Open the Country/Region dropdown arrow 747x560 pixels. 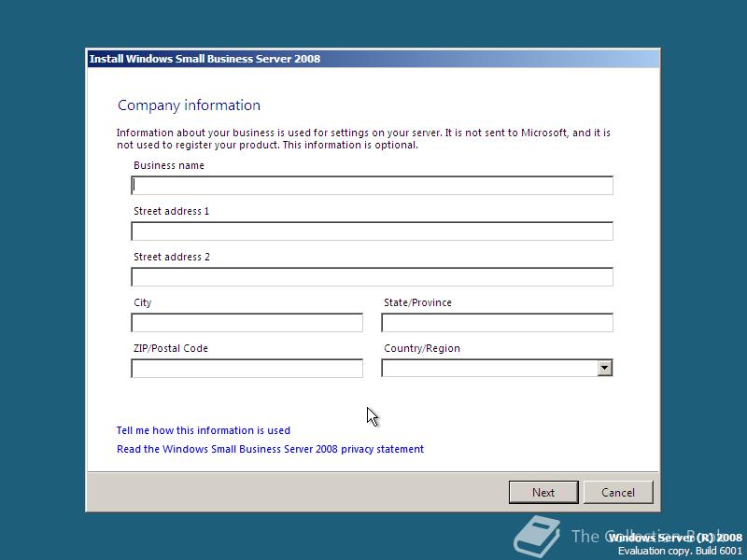[x=605, y=368]
